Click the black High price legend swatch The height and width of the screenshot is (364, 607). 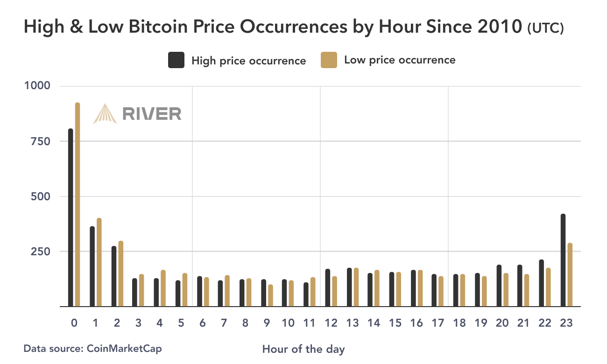pos(176,60)
